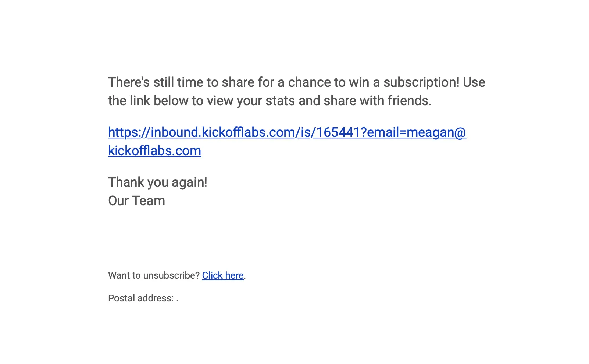This screenshot has width=589, height=364.
Task: Click the 'Click here' unsubscribe link
Action: click(223, 275)
